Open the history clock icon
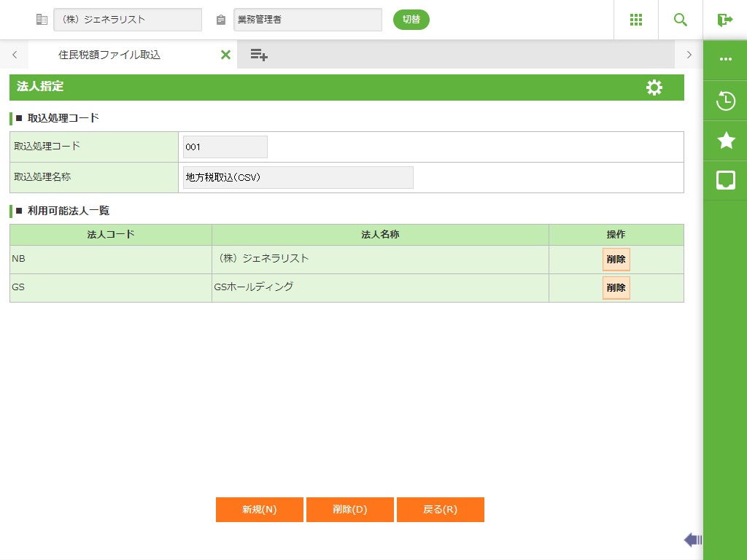The width and height of the screenshot is (747, 560). 725,101
